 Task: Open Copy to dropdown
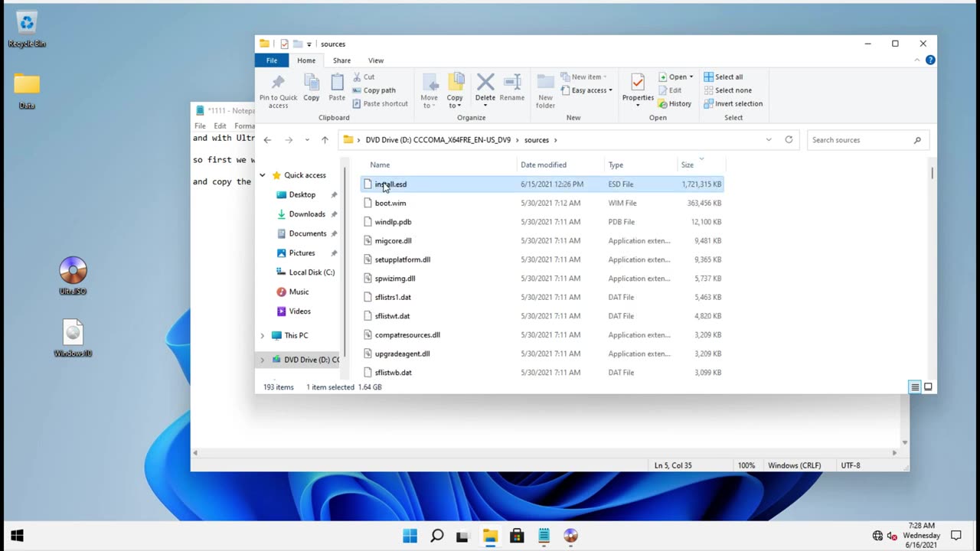click(456, 91)
